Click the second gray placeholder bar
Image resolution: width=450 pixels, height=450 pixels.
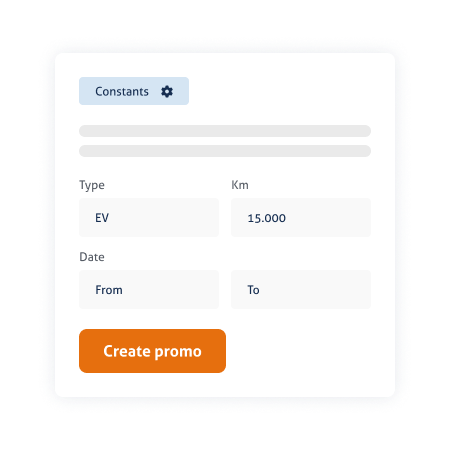[x=225, y=151]
